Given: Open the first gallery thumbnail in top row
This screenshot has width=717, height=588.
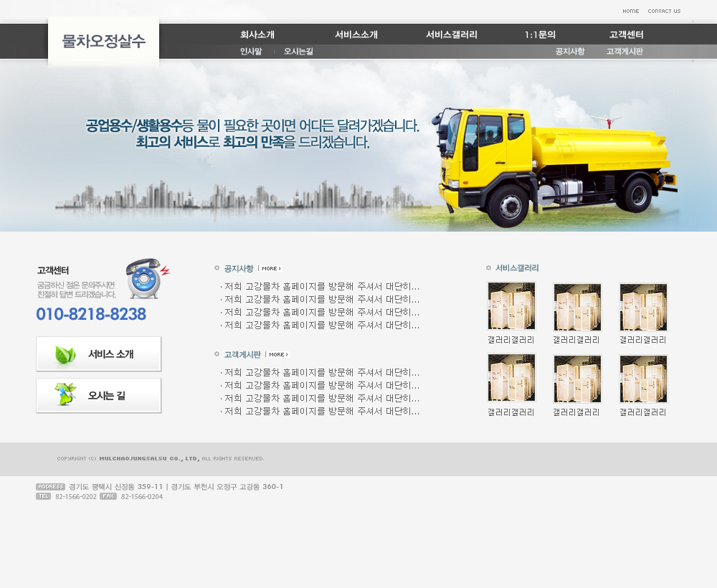Looking at the screenshot, I should (x=511, y=306).
